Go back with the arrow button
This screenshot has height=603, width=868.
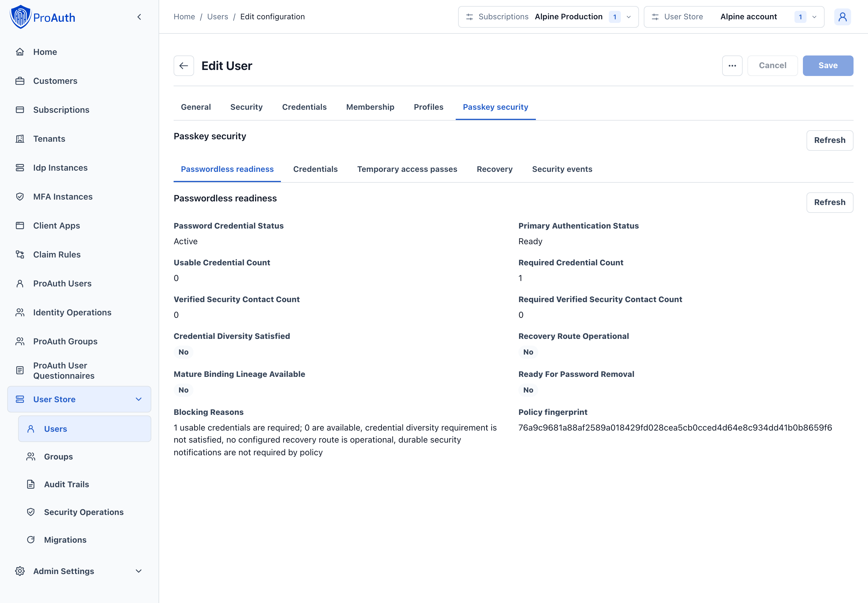pyautogui.click(x=184, y=66)
